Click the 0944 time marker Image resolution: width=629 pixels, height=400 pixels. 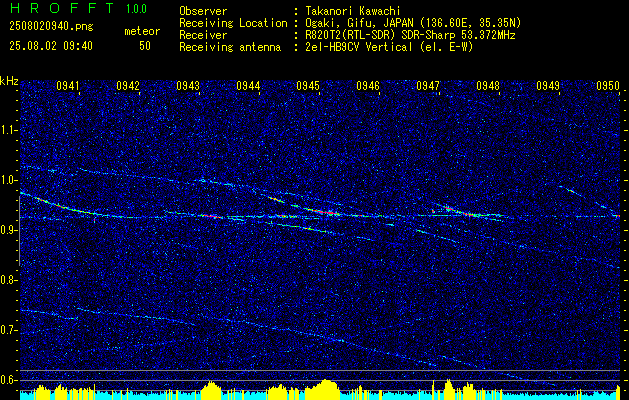248,85
